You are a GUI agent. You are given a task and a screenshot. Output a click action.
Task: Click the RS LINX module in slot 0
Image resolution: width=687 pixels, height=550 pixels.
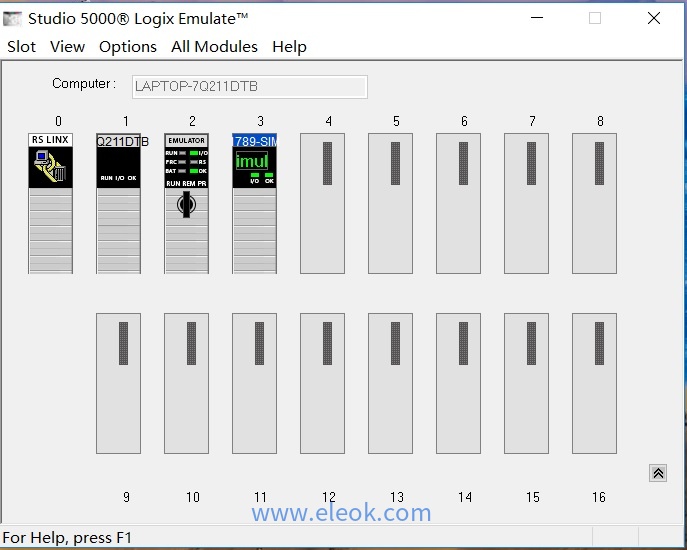point(50,203)
